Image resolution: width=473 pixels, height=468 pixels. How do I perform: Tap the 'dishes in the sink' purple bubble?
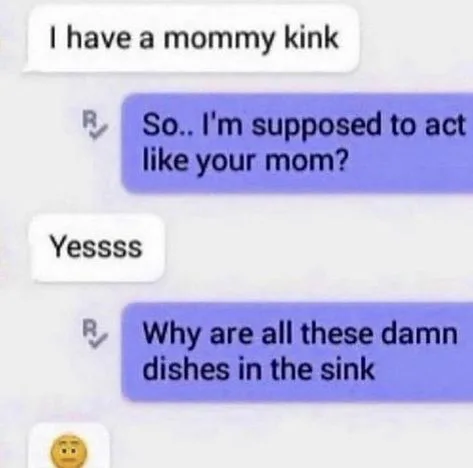click(297, 352)
